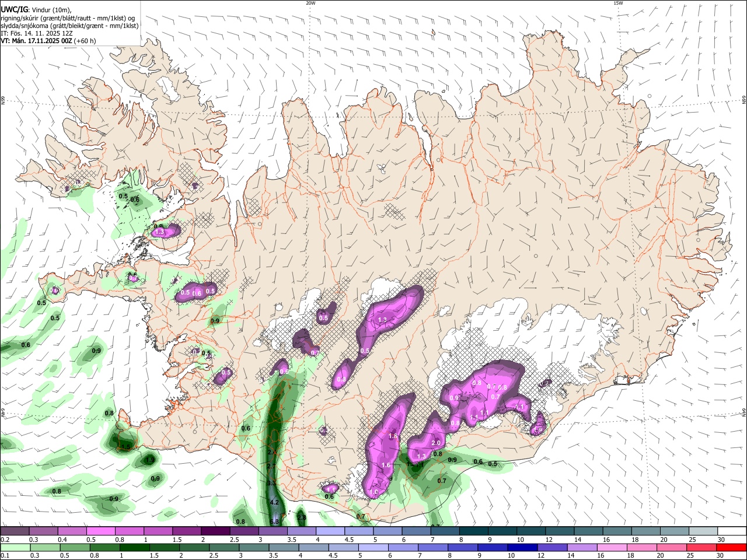Click the '15W' longitude label
The height and width of the screenshot is (560, 747).
click(x=617, y=3)
